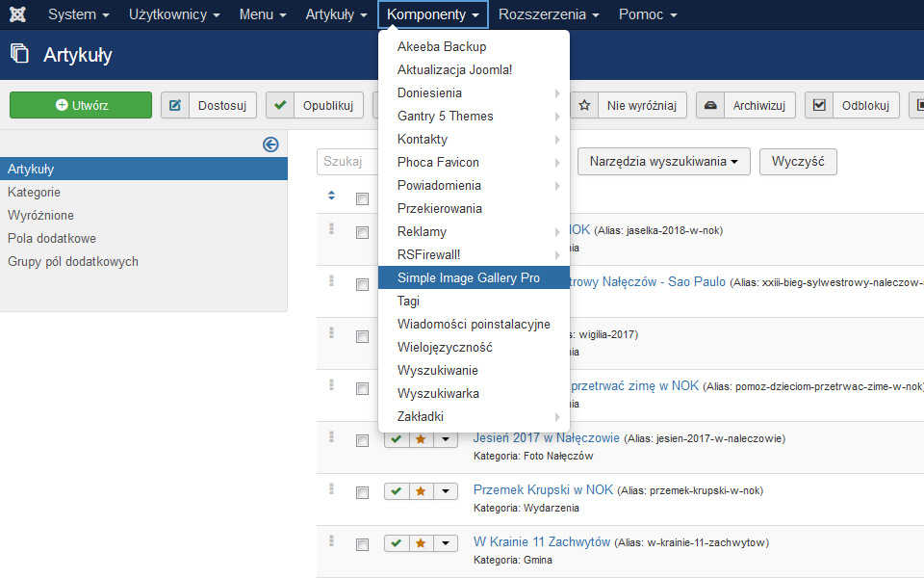This screenshot has height=578, width=924.
Task: Click the column ordering sort arrows icon
Action: (x=331, y=196)
